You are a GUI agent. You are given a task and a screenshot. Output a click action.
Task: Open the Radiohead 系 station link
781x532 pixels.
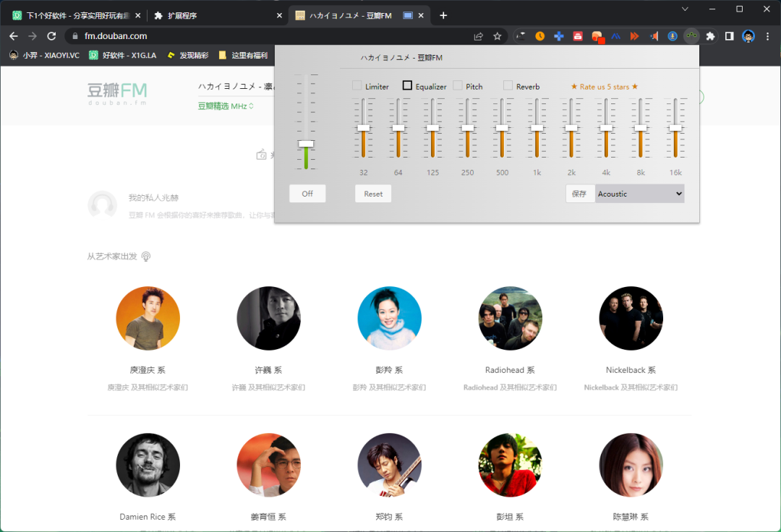[510, 370]
